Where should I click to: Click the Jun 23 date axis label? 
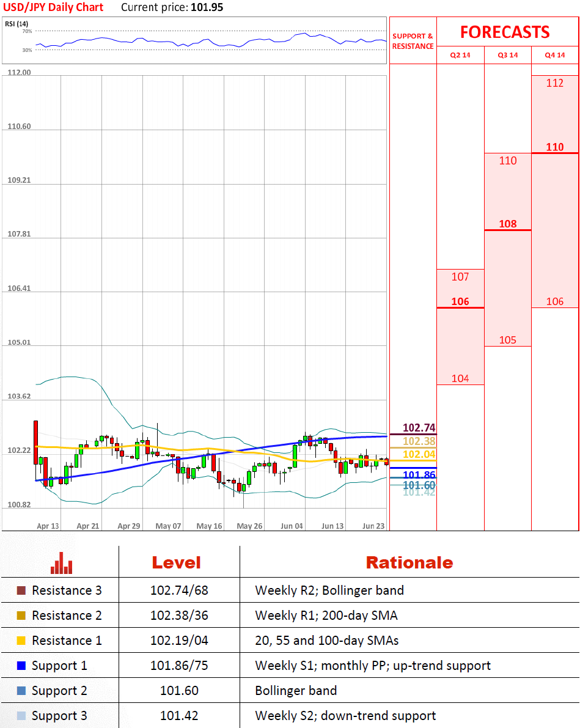373,526
